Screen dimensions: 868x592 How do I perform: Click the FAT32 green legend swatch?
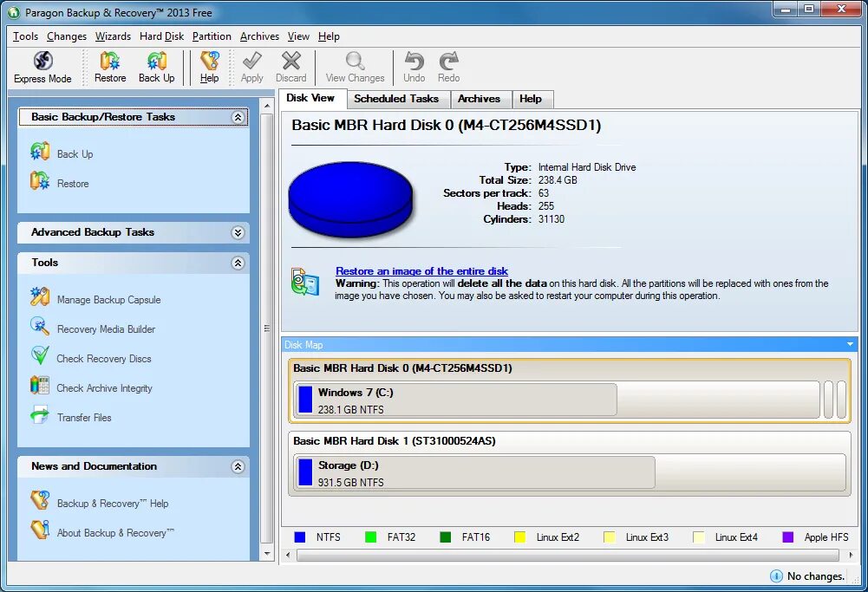point(371,537)
